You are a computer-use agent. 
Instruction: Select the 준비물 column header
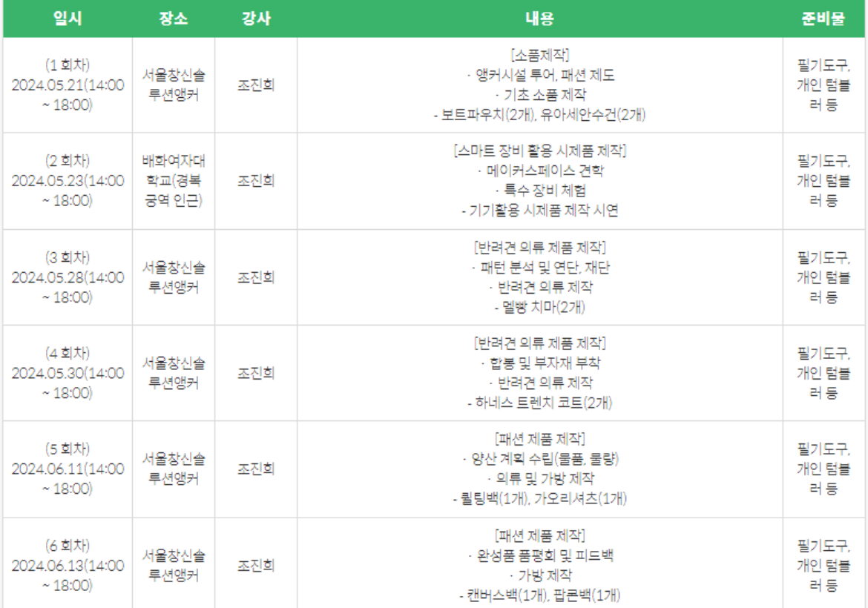(823, 19)
